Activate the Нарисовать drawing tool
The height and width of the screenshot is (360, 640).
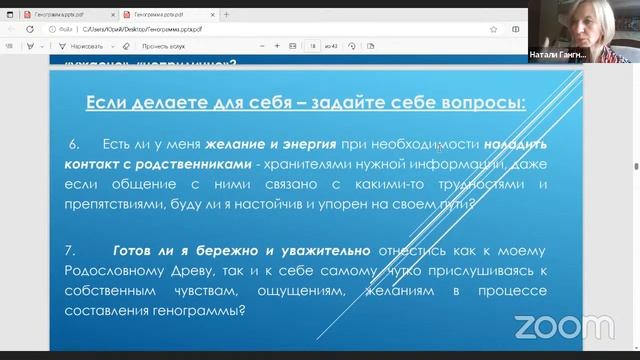(x=81, y=47)
